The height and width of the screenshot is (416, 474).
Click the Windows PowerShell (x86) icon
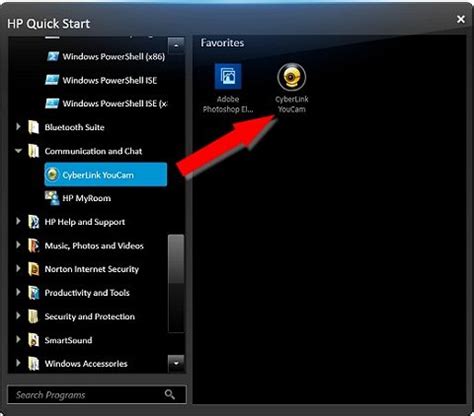53,56
